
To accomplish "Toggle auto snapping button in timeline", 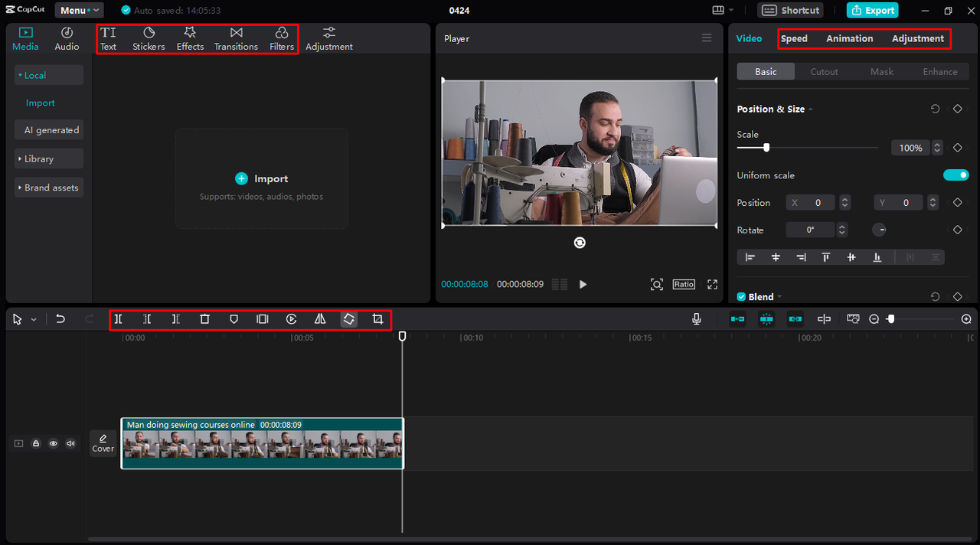I will (x=766, y=319).
